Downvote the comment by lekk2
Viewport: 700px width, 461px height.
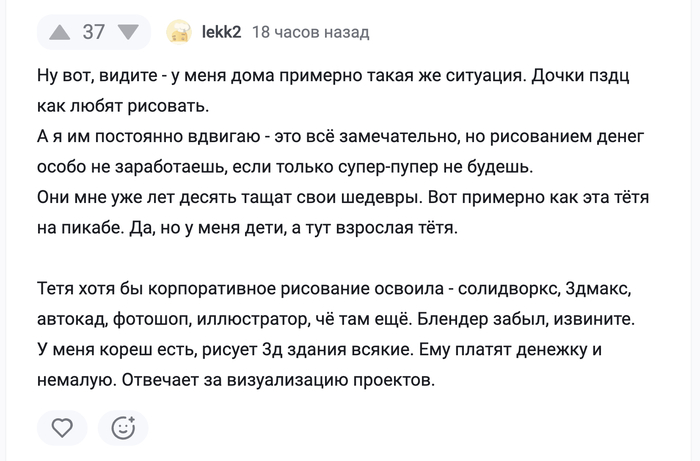tap(127, 32)
